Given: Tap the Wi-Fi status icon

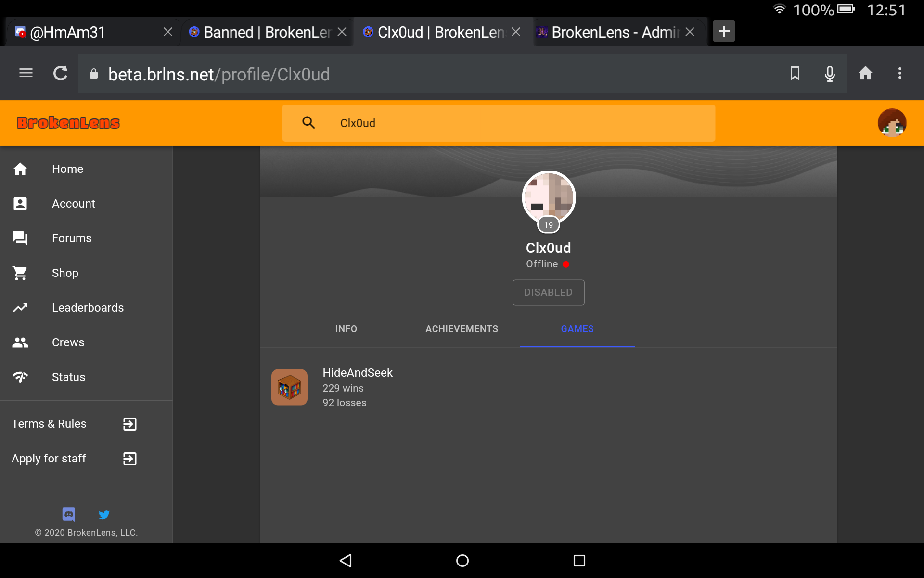Looking at the screenshot, I should coord(779,9).
